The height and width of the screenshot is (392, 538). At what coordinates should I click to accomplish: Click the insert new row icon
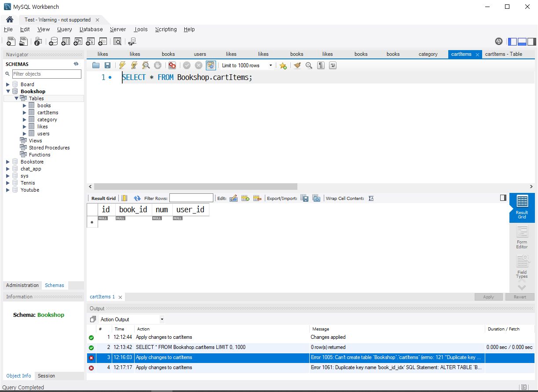coord(245,198)
